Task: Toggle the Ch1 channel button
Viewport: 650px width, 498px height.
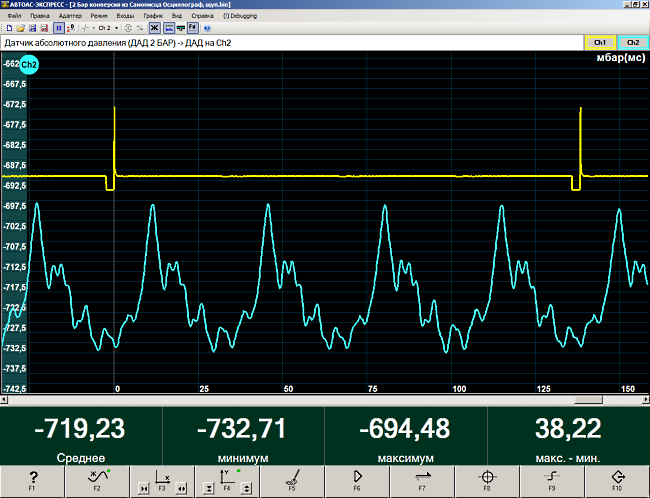Action: coord(600,44)
